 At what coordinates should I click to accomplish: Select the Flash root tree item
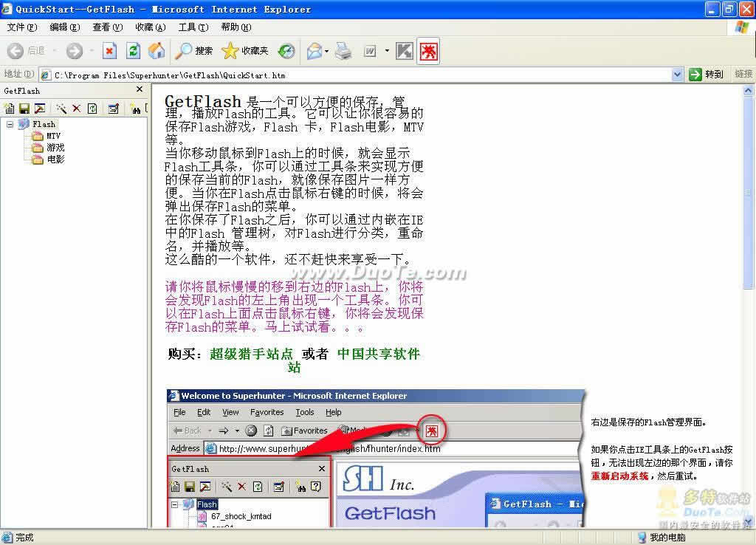point(44,124)
